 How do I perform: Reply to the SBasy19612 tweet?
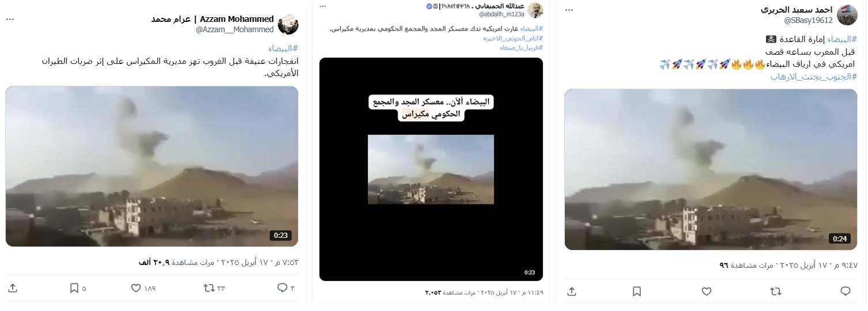pos(846,291)
